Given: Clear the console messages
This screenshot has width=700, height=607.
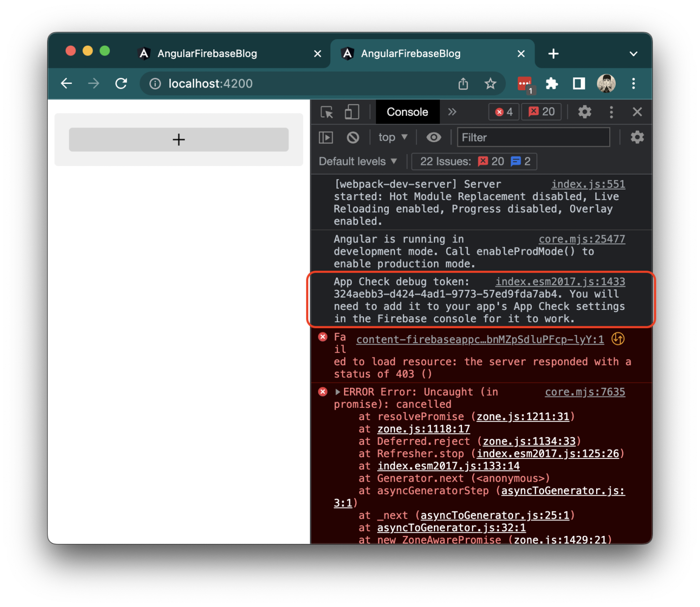Looking at the screenshot, I should click(x=353, y=137).
